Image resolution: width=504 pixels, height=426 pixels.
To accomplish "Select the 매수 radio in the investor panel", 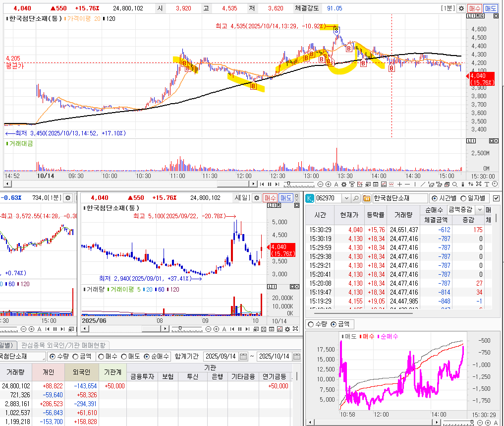I will pyautogui.click(x=101, y=357).
